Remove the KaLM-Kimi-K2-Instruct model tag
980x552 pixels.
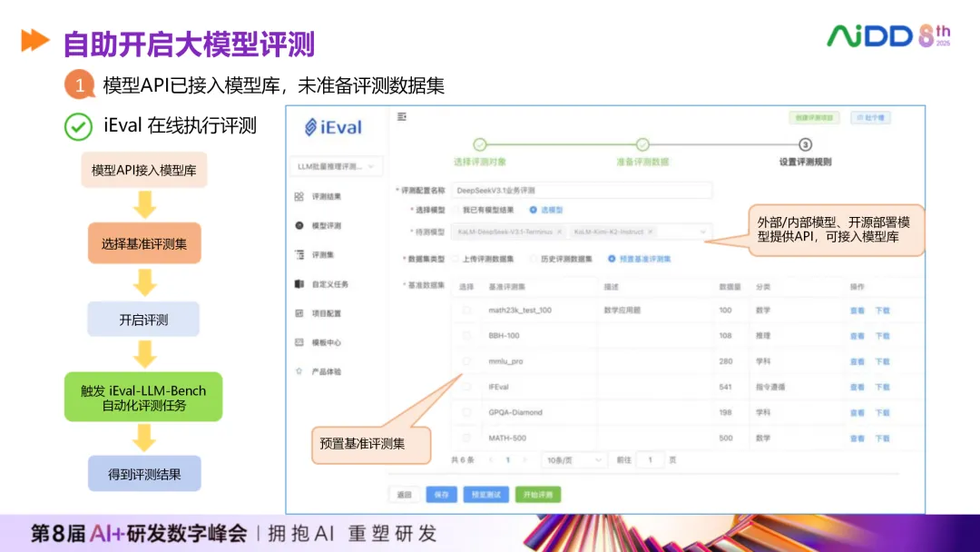click(651, 232)
